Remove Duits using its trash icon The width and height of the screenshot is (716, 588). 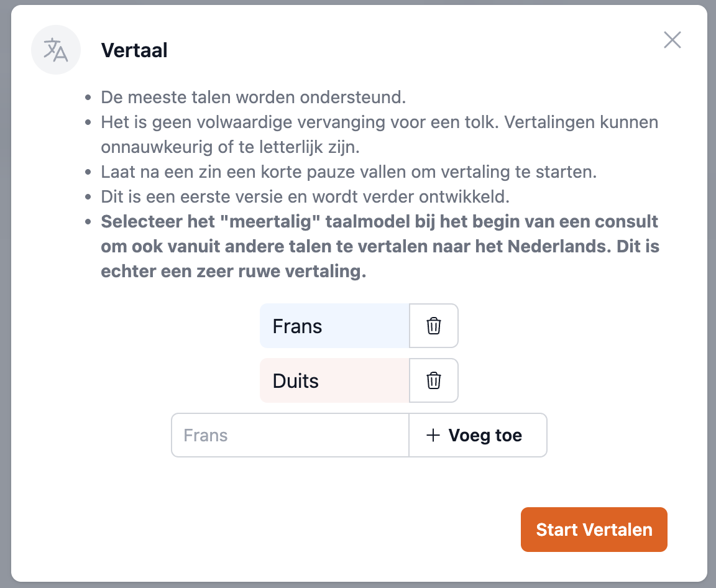point(434,380)
